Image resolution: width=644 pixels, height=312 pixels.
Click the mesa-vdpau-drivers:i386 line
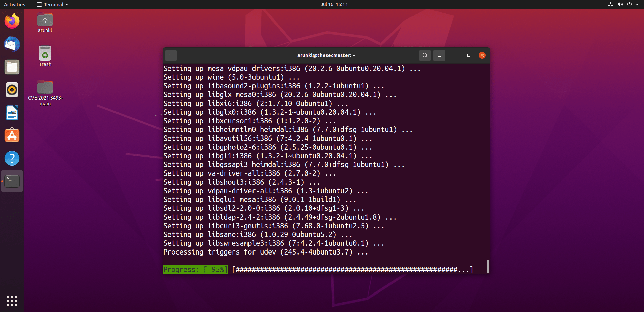coord(292,68)
